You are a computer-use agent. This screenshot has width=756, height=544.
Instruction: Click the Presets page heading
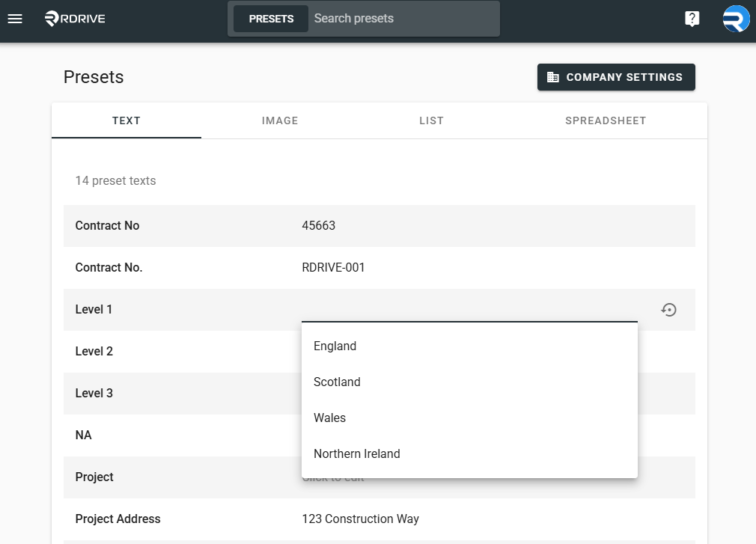pyautogui.click(x=94, y=77)
